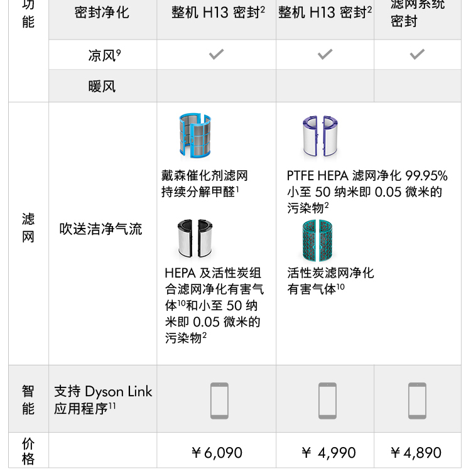The height and width of the screenshot is (476, 471).
Task: Click the Dyson catalytic filter image
Action: (195, 136)
